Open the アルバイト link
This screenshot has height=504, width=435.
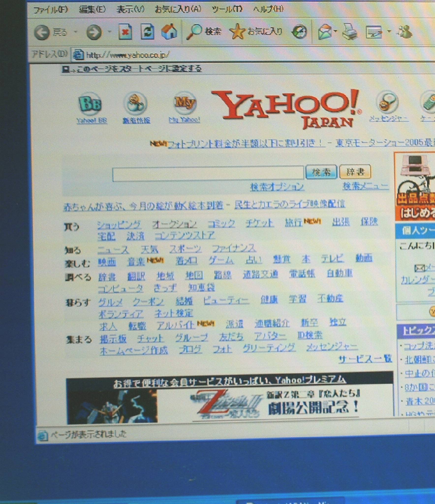point(176,325)
